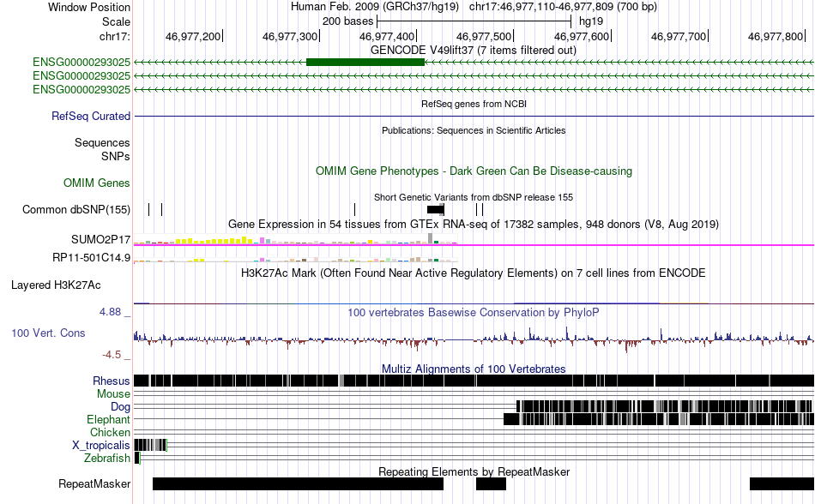Click the Rhesus alignment bar

474,381
